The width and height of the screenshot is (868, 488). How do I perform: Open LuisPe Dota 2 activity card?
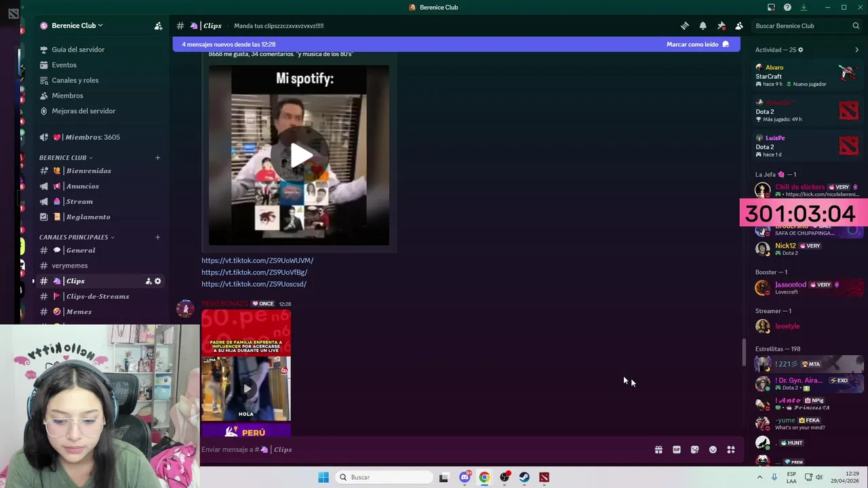pyautogui.click(x=807, y=146)
